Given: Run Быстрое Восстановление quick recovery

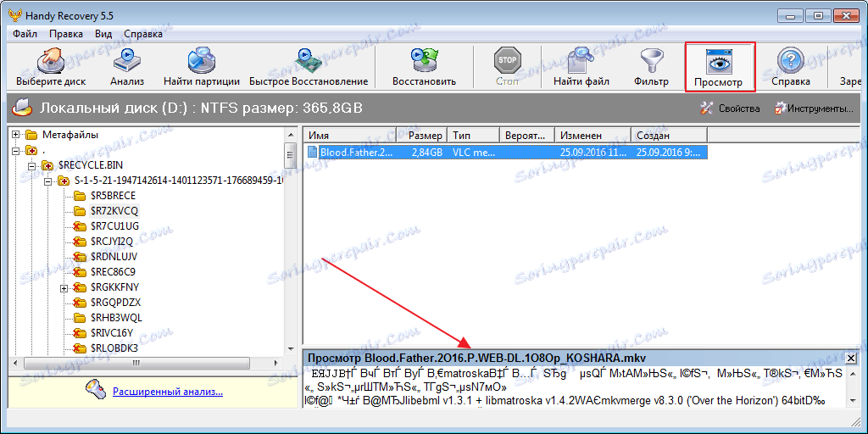Looking at the screenshot, I should click(309, 68).
